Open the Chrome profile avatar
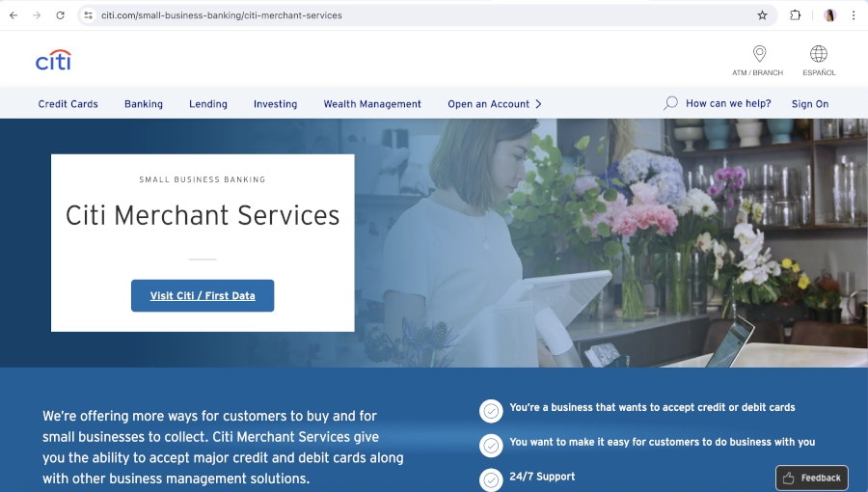 point(829,15)
